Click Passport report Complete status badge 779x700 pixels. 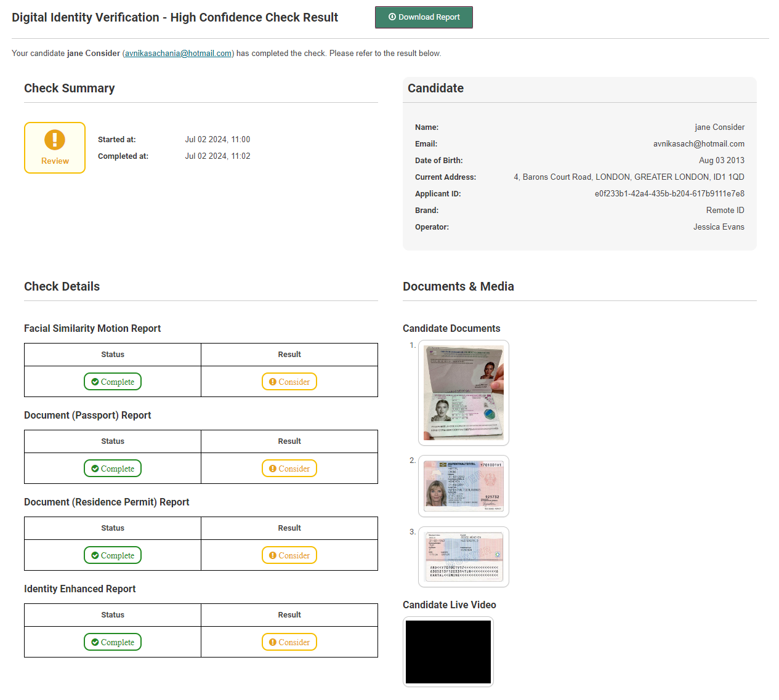pos(113,469)
